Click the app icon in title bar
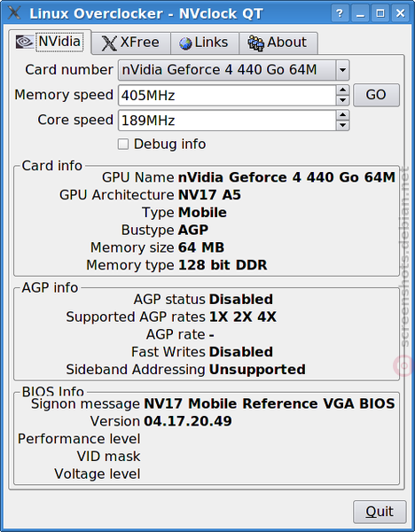Screen dimensions: 415x532 click(x=14, y=12)
